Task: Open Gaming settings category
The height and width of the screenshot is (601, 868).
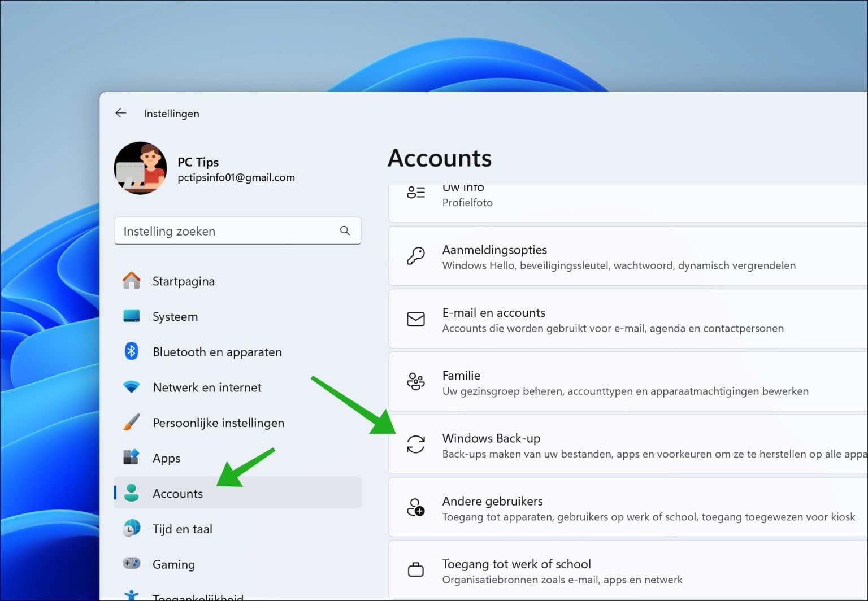Action: (237, 564)
